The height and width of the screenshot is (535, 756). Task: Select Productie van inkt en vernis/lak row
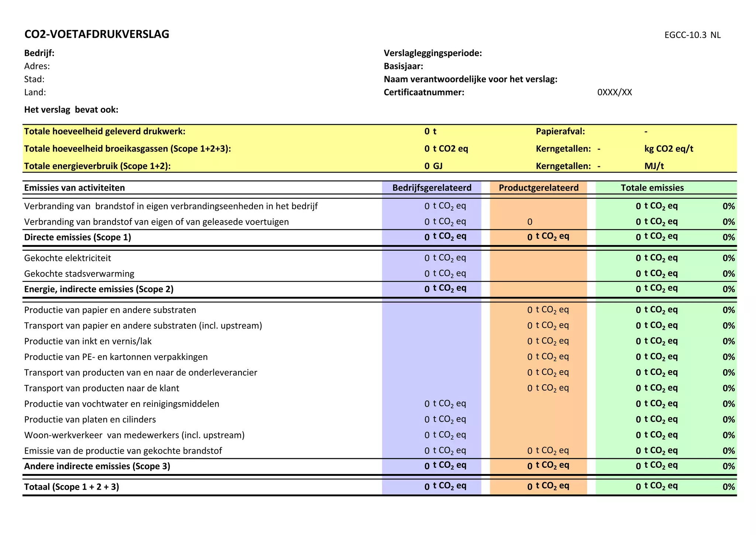88,341
